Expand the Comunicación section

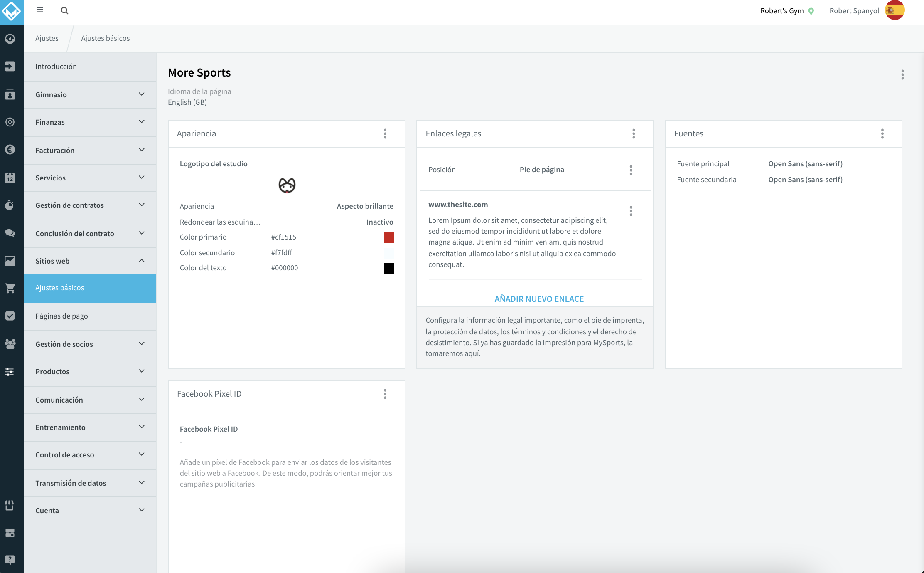click(90, 400)
